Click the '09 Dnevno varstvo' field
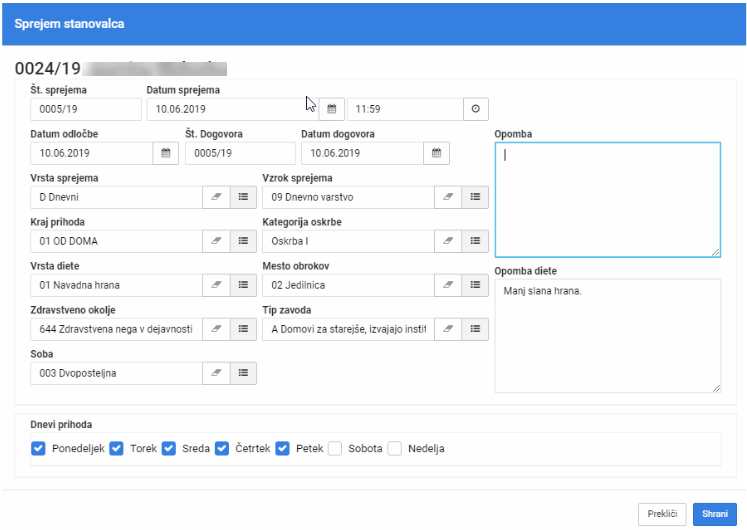This screenshot has width=747, height=530. pos(348,197)
